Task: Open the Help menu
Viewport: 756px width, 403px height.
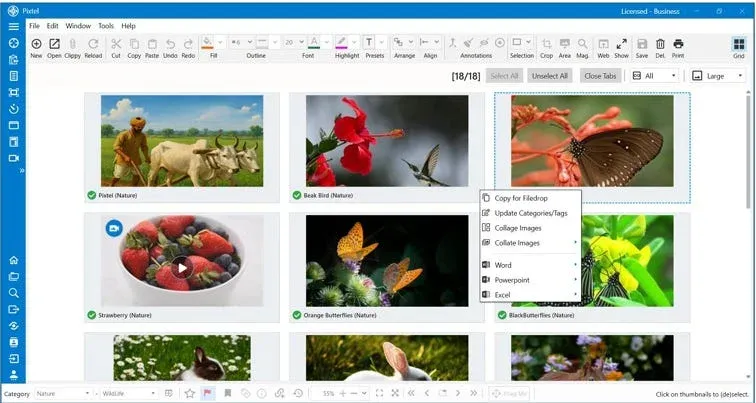Action: click(x=128, y=26)
